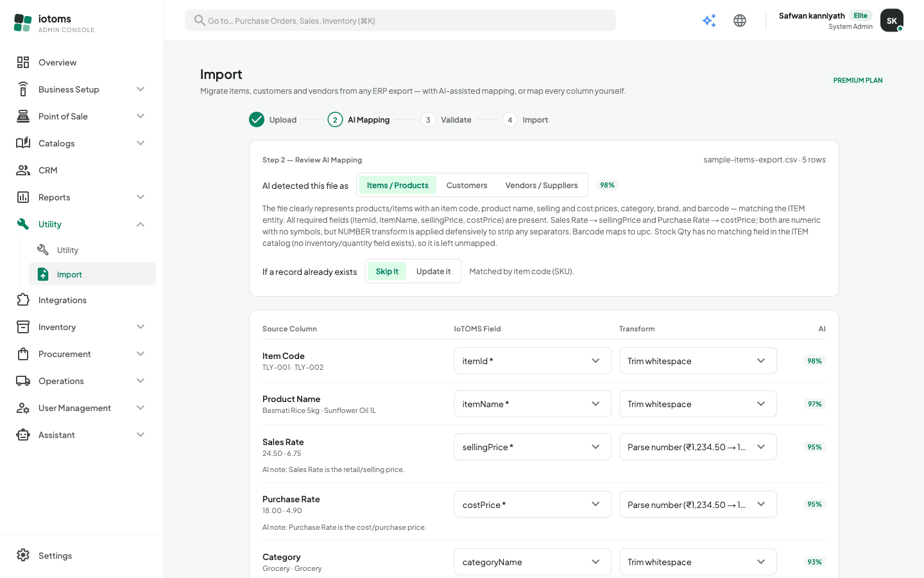This screenshot has width=924, height=578.
Task: Choose Skip it for existing records
Action: (x=387, y=271)
